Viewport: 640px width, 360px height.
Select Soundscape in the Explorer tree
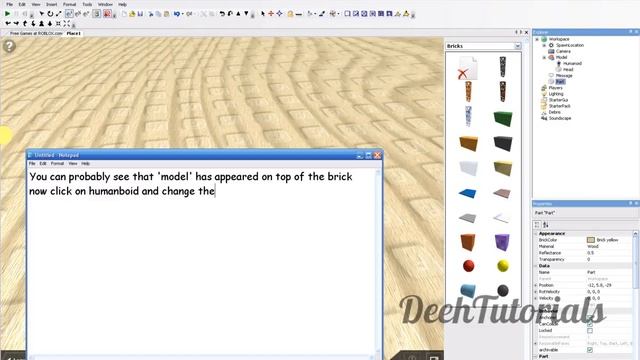click(x=560, y=118)
